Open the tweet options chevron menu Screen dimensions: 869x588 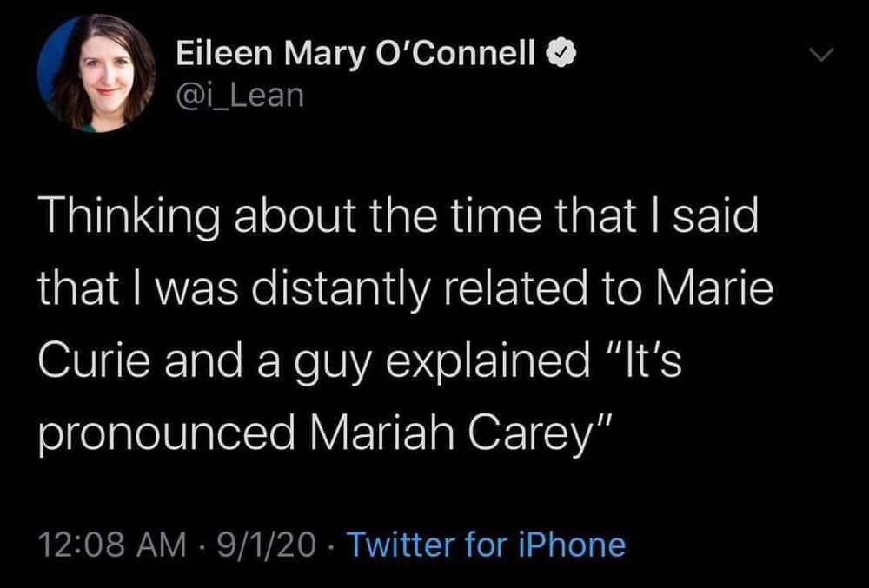820,55
